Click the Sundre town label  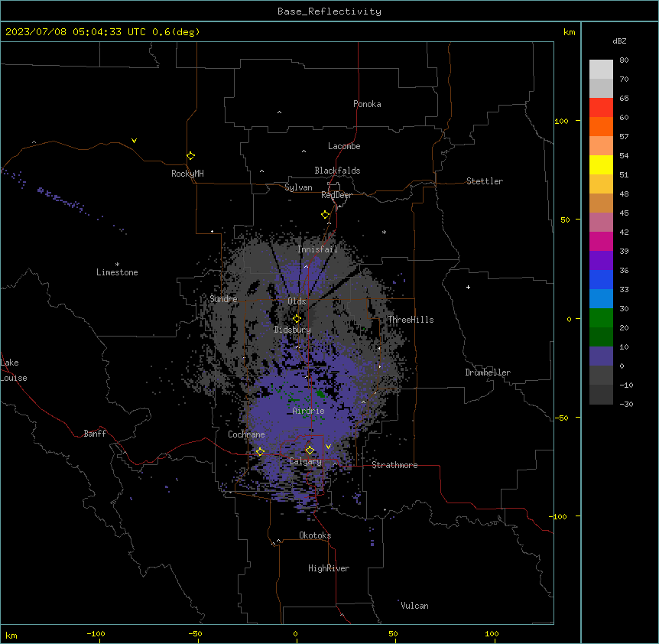tap(223, 299)
